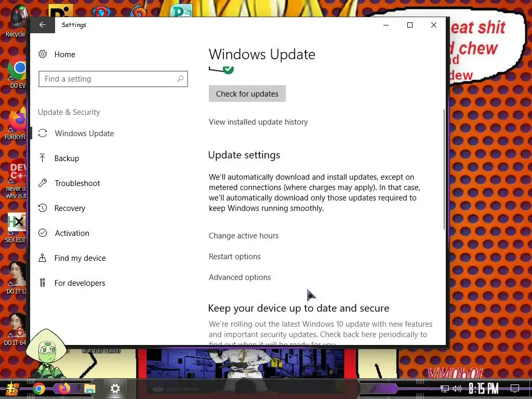The height and width of the screenshot is (399, 532).
Task: Open the Windows Update sidebar entry
Action: 84,134
